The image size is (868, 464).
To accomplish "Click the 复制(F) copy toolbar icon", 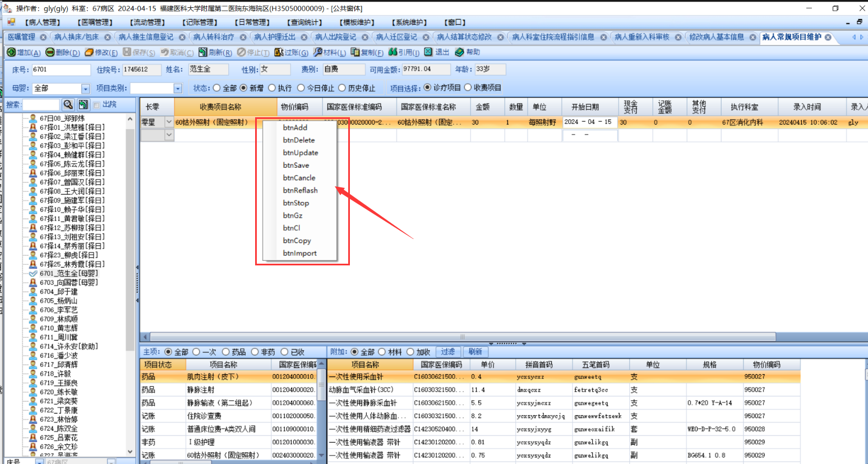I will tap(355, 52).
